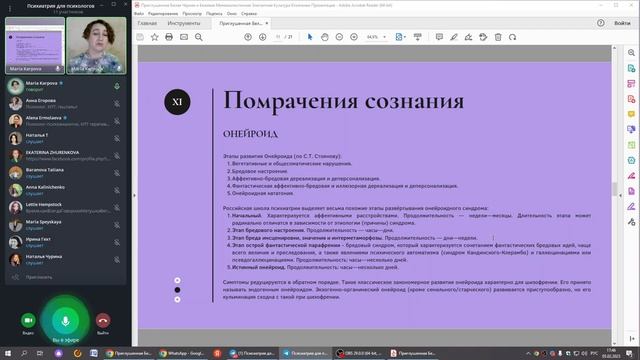Select participant Maria Speyskaya in the list
Viewport: 640px width, 360px height.
(x=65, y=225)
